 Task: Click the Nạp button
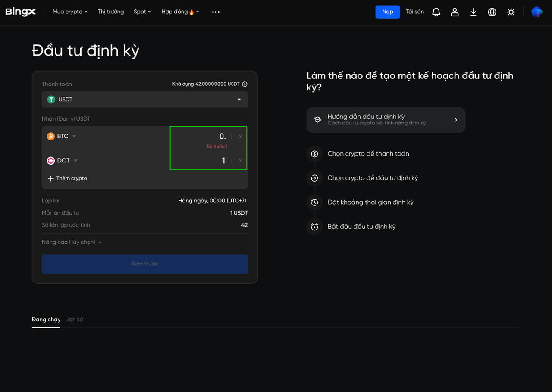[x=387, y=12]
